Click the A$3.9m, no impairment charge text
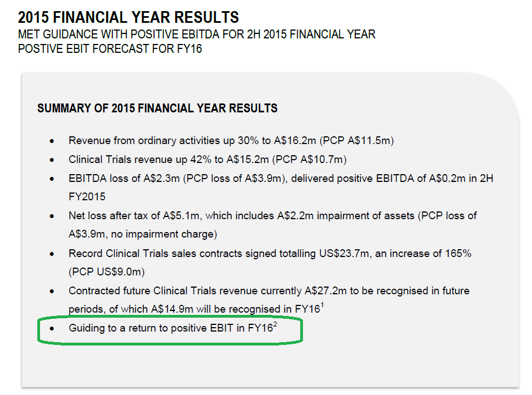Image resolution: width=532 pixels, height=395 pixels. point(143,234)
